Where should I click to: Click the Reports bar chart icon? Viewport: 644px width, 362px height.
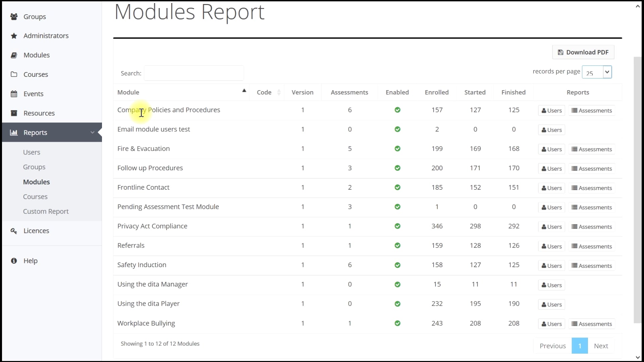point(14,132)
